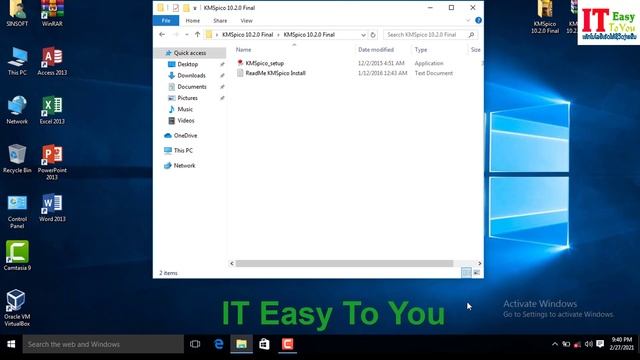
Task: Open KMSpico 10.2.0 Final desktop folder
Action: pyautogui.click(x=545, y=17)
